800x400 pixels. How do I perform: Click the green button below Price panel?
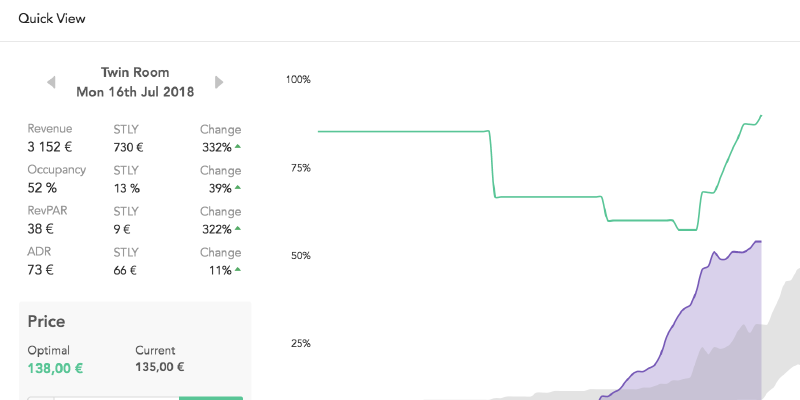pyautogui.click(x=211, y=398)
